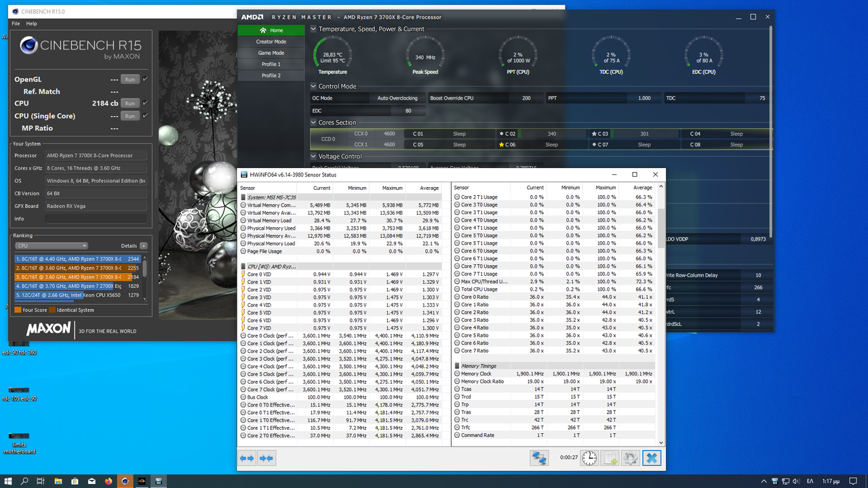
Task: Click Cinebench Info input field
Action: [96, 219]
